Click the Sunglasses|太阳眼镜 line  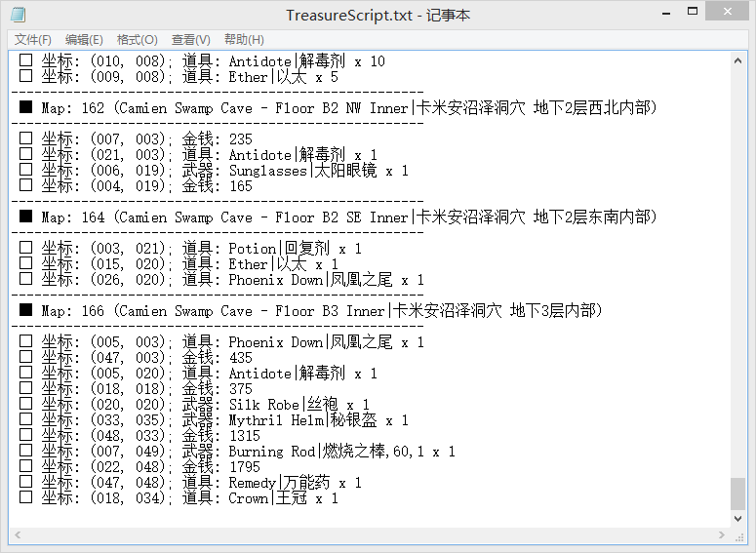pos(214,170)
